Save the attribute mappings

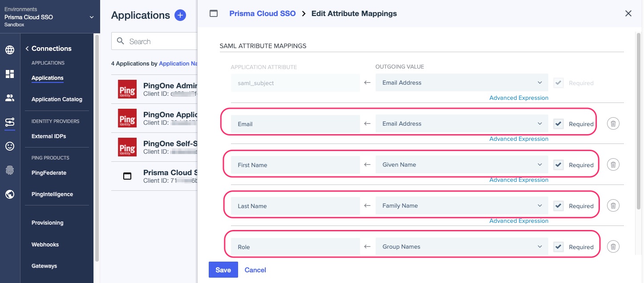click(223, 270)
